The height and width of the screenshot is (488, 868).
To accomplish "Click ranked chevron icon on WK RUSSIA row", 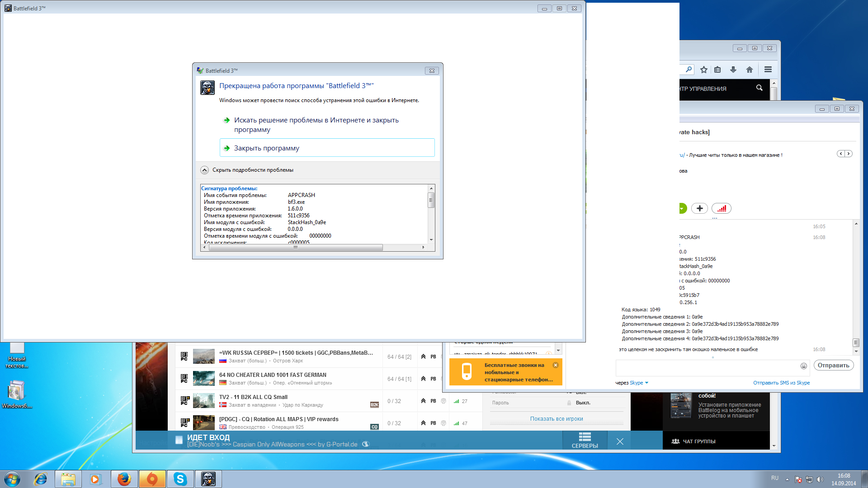I will tap(423, 357).
